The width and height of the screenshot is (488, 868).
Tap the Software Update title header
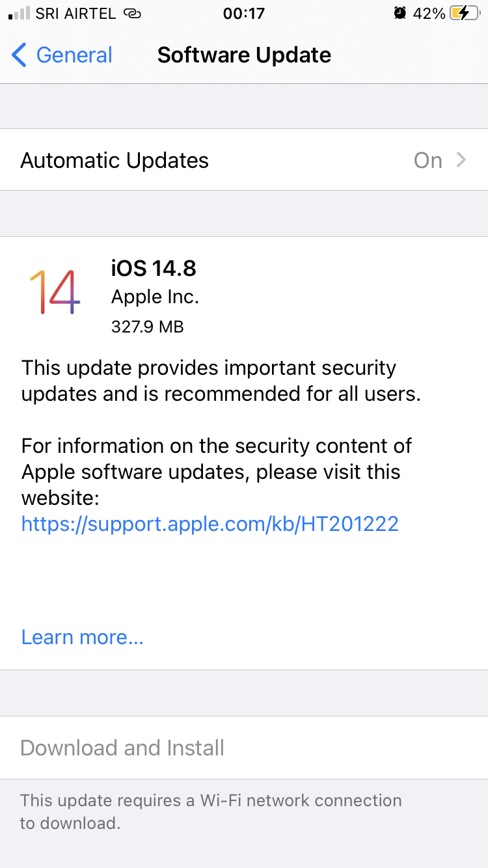[x=244, y=55]
